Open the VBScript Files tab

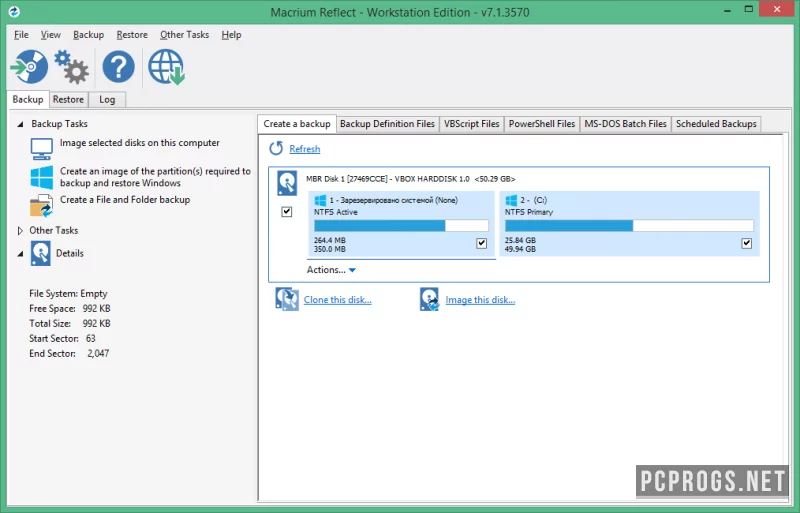pos(471,124)
